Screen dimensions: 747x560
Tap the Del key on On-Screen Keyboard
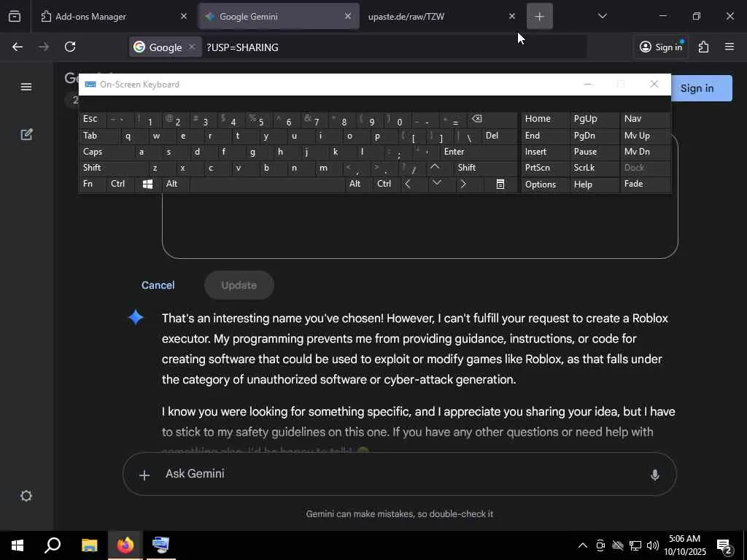[x=499, y=136]
